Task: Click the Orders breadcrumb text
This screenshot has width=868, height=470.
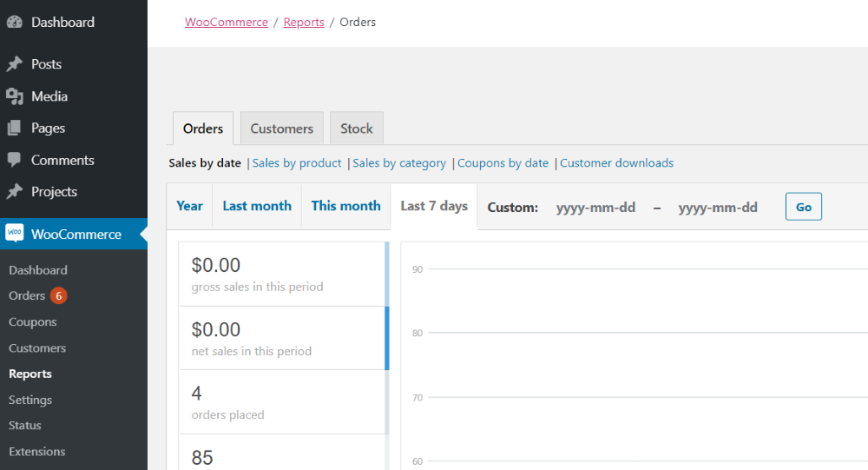Action: (358, 23)
